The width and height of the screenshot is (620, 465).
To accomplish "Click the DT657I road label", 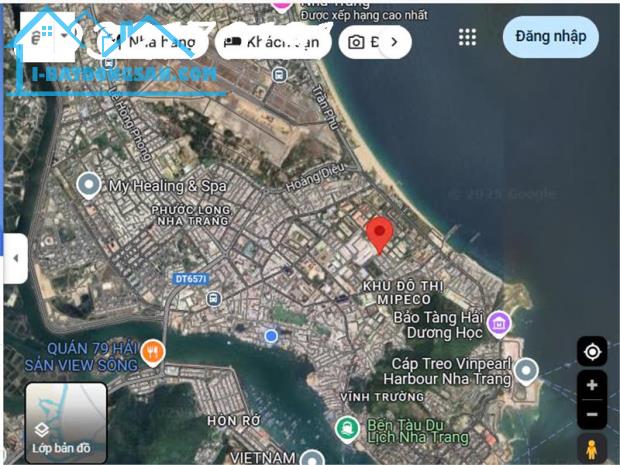I will click(x=191, y=279).
